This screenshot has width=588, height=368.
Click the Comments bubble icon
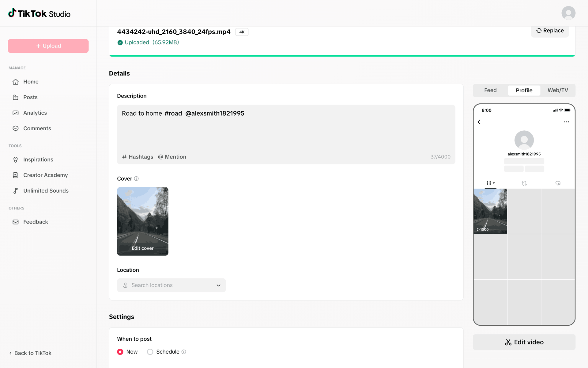click(x=16, y=128)
